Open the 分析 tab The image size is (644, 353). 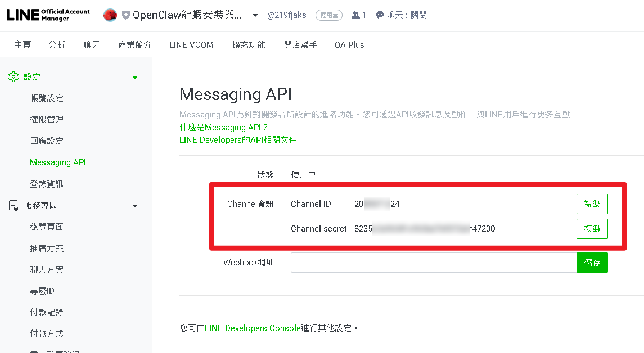coord(57,45)
